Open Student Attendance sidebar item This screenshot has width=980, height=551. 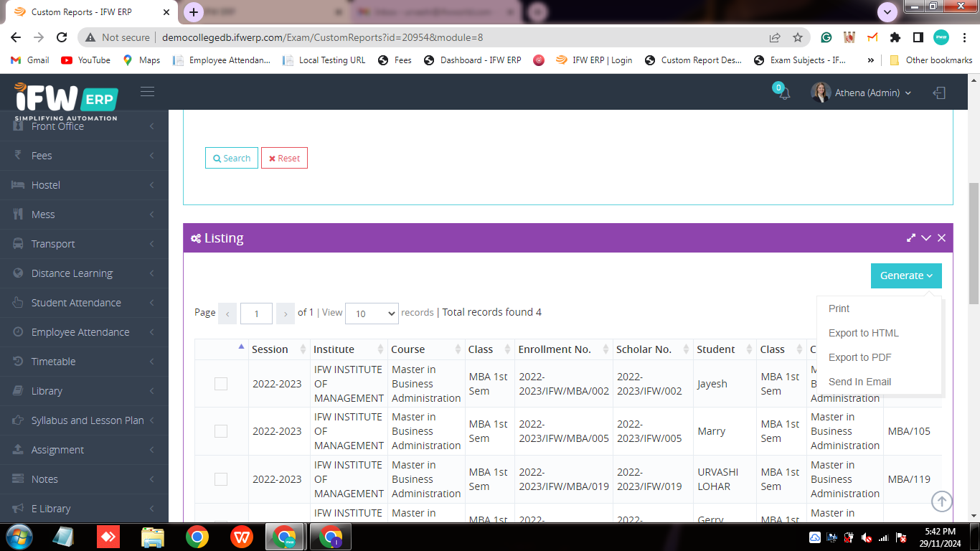coord(84,303)
